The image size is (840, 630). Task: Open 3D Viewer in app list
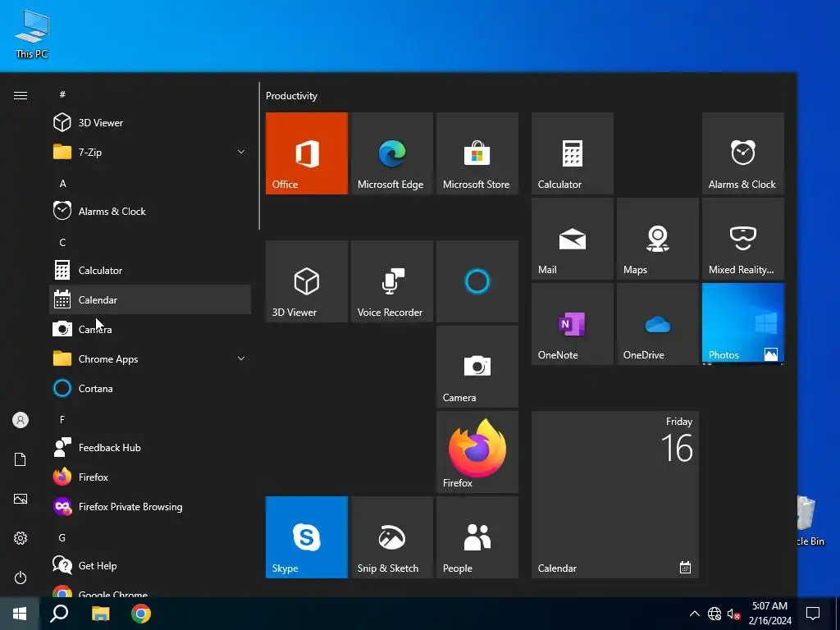150,123
